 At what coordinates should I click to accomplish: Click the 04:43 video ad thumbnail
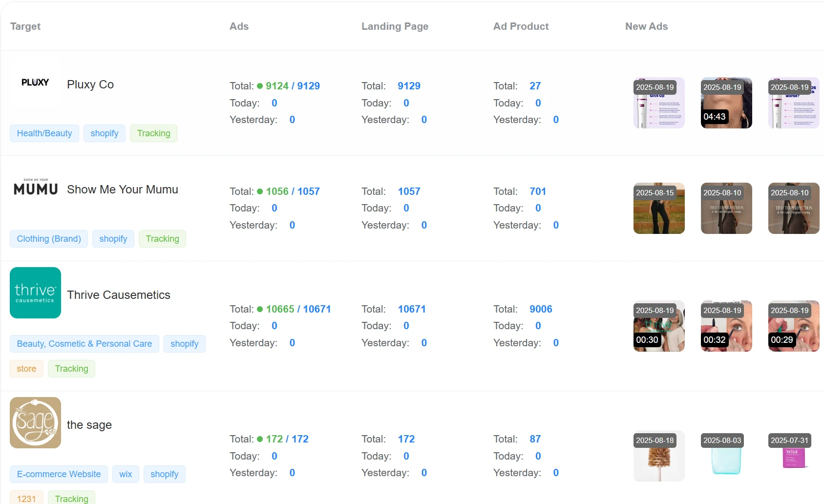click(726, 103)
